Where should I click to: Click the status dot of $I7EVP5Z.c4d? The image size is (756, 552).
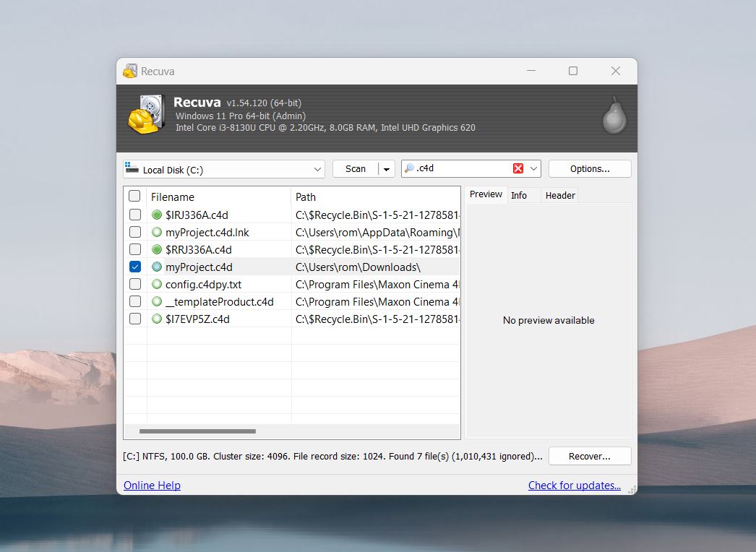click(157, 319)
